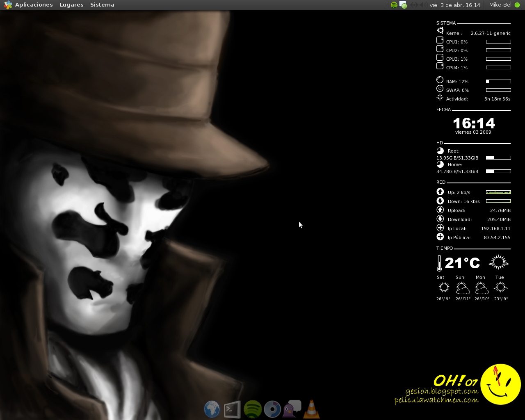Click the Home size "34.78GiB/51.33GiB"
Image resolution: width=525 pixels, height=420 pixels.
tap(457, 171)
